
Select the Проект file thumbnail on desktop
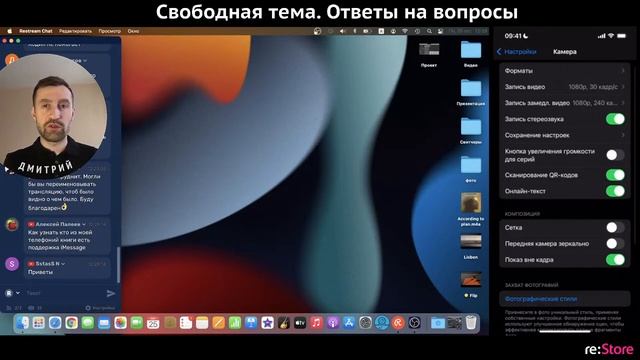pyautogui.click(x=429, y=50)
